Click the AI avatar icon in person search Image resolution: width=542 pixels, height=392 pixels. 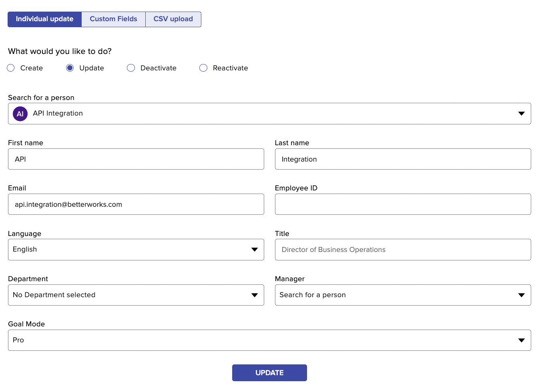click(x=20, y=114)
